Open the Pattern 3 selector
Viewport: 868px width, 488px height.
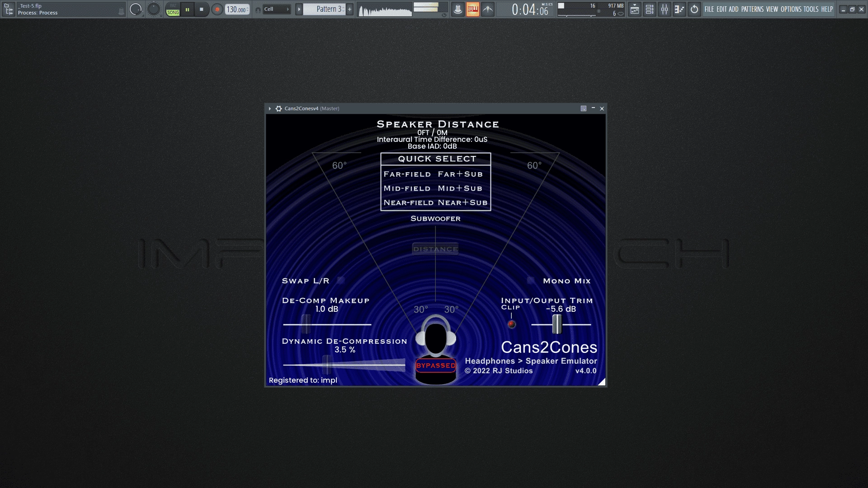click(324, 9)
